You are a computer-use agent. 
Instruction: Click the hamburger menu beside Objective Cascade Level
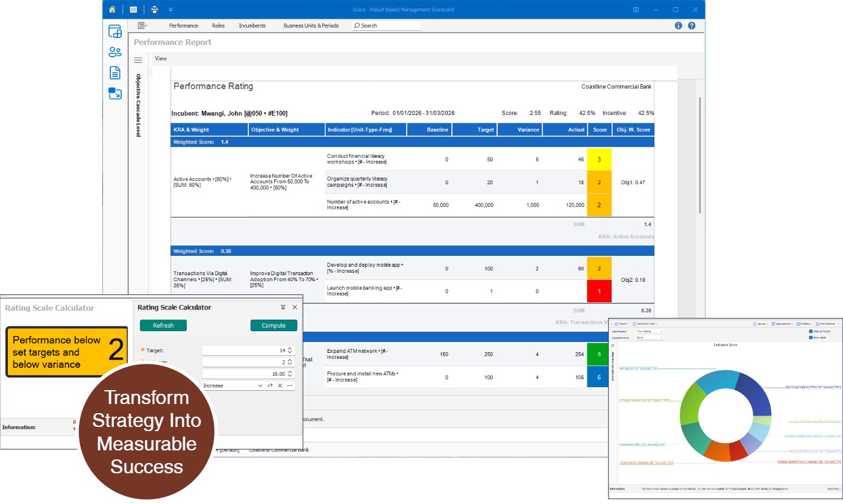pyautogui.click(x=138, y=60)
